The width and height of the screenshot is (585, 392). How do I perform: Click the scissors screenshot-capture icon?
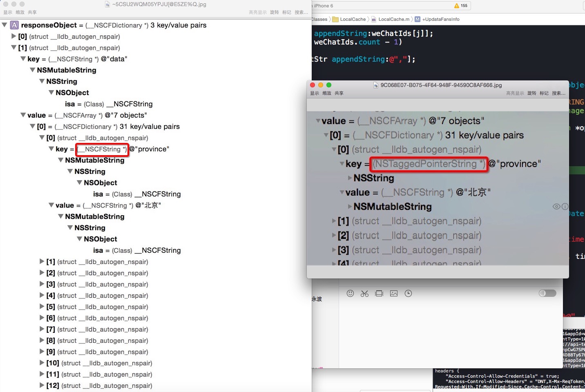364,293
